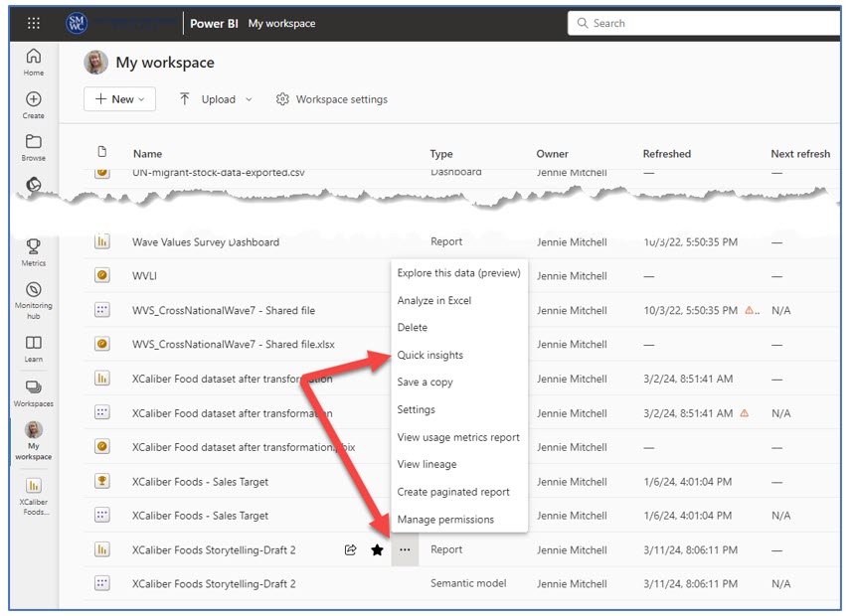The height and width of the screenshot is (616, 852).
Task: Click '1/6/24, 4:01:04 PM' with N/A refresh
Action: click(x=687, y=516)
